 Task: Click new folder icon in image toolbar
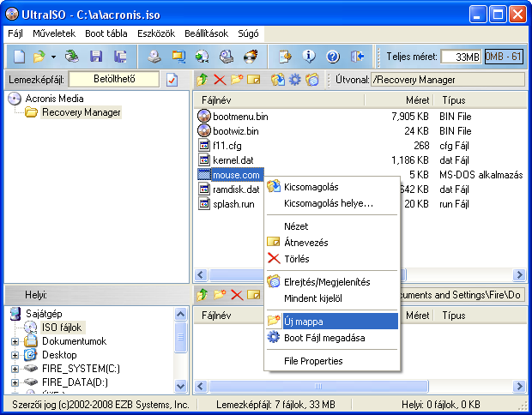point(237,80)
